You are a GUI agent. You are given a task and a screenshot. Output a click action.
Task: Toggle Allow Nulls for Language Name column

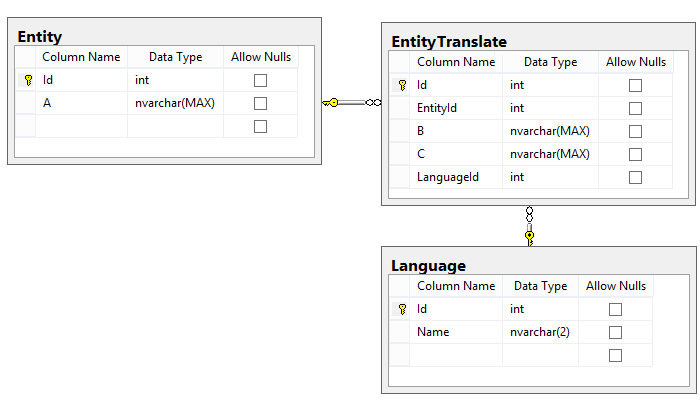click(615, 332)
